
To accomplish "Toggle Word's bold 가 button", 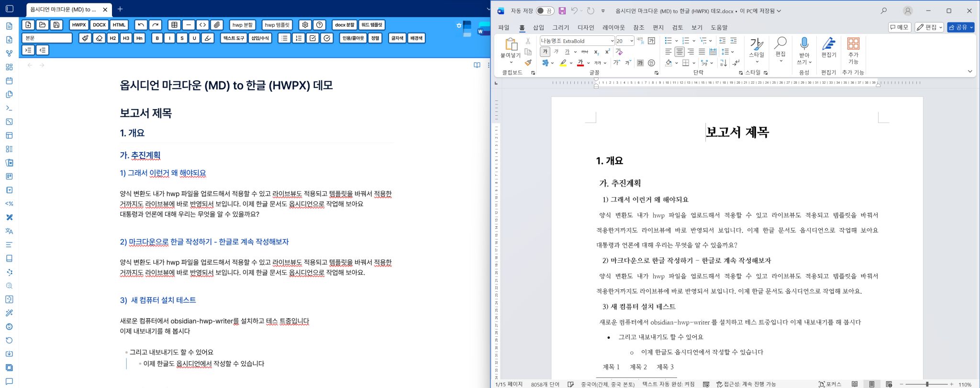I will 545,52.
